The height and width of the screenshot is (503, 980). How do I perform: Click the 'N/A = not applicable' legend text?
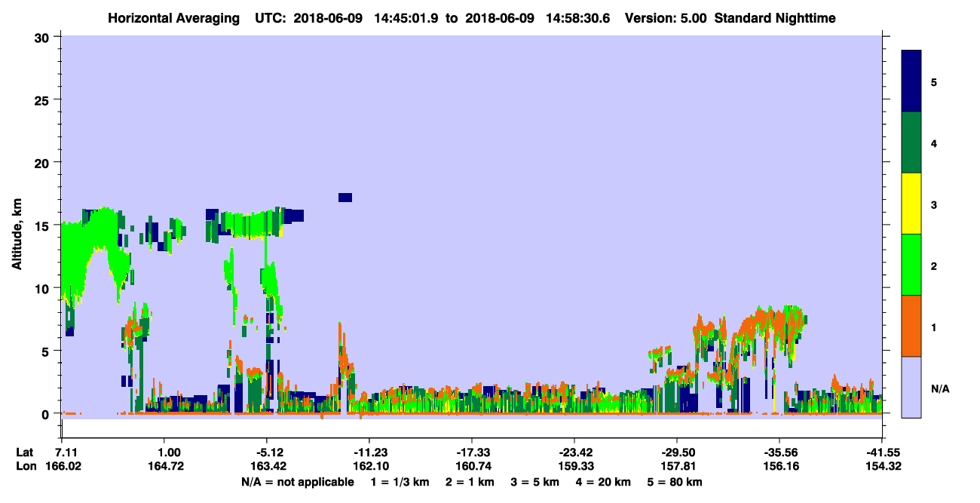coord(297,482)
